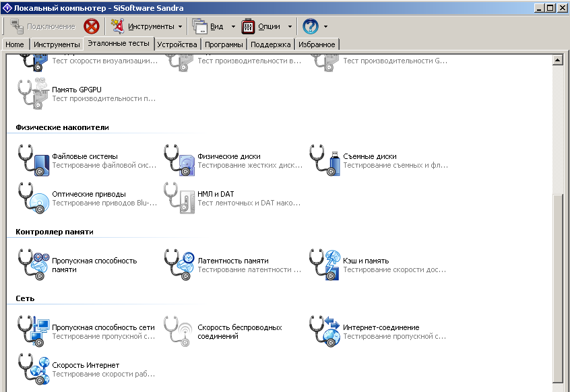Switch to the Home tab
This screenshot has width=570, height=392.
(15, 44)
